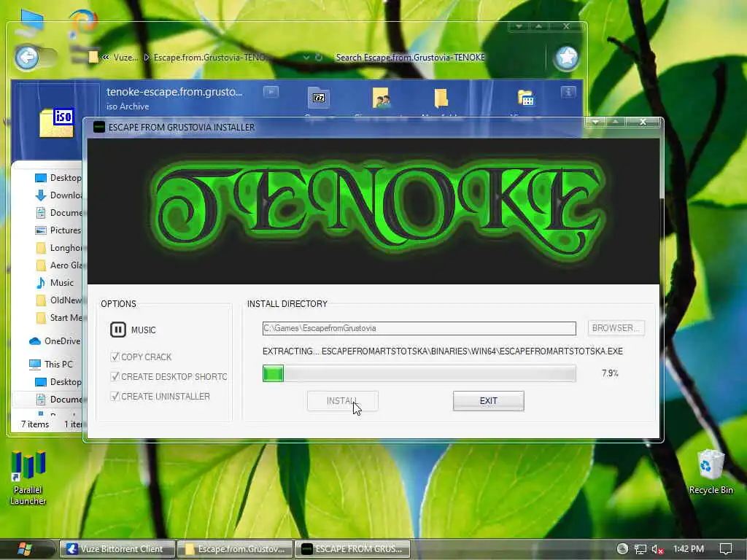
Task: Switch to Escape.from.Grustov... taskbar button
Action: 236,549
